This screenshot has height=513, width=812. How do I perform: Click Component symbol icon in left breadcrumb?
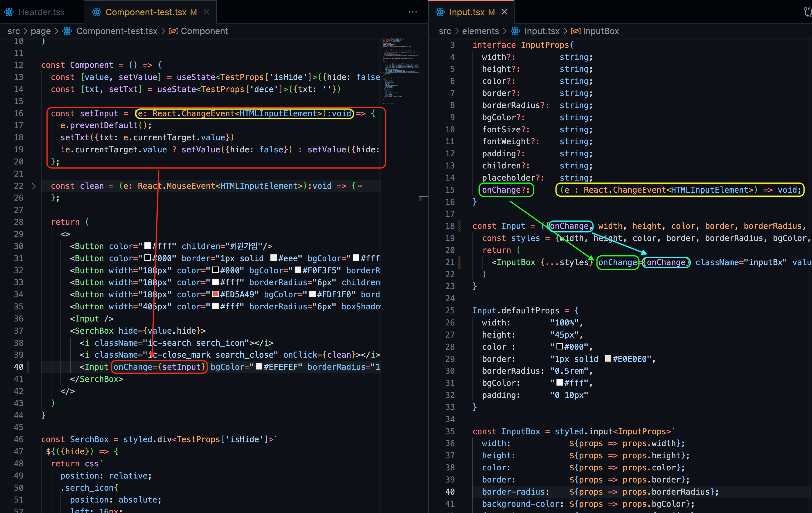coord(173,31)
